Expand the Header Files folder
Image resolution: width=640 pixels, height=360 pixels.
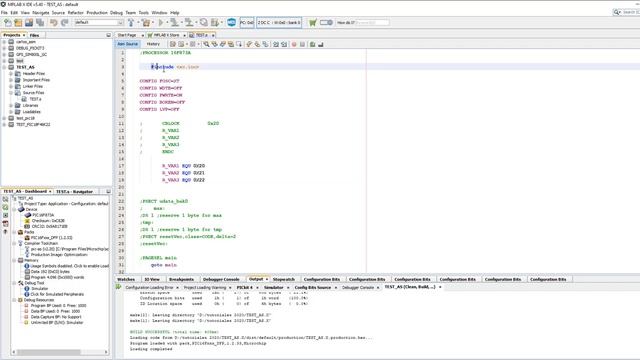(11, 73)
